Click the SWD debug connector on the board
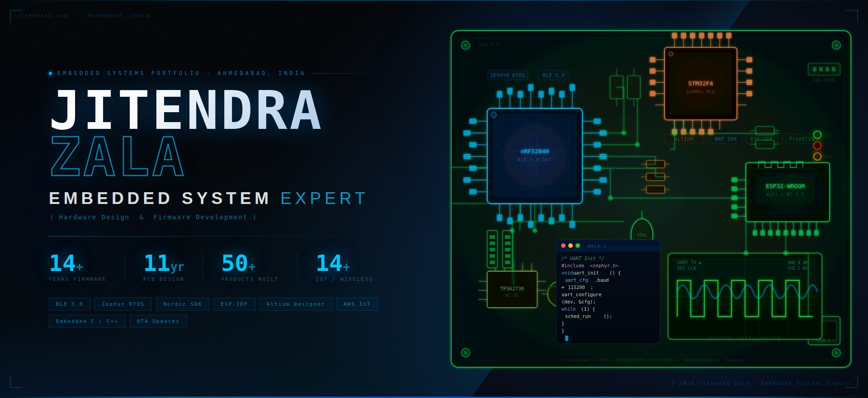This screenshot has width=868, height=398. [x=824, y=69]
